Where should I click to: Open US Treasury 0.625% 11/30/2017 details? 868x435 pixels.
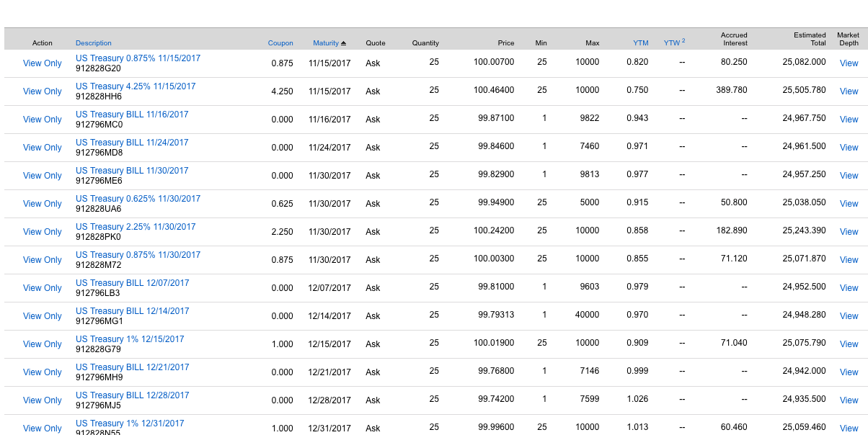[x=138, y=199]
